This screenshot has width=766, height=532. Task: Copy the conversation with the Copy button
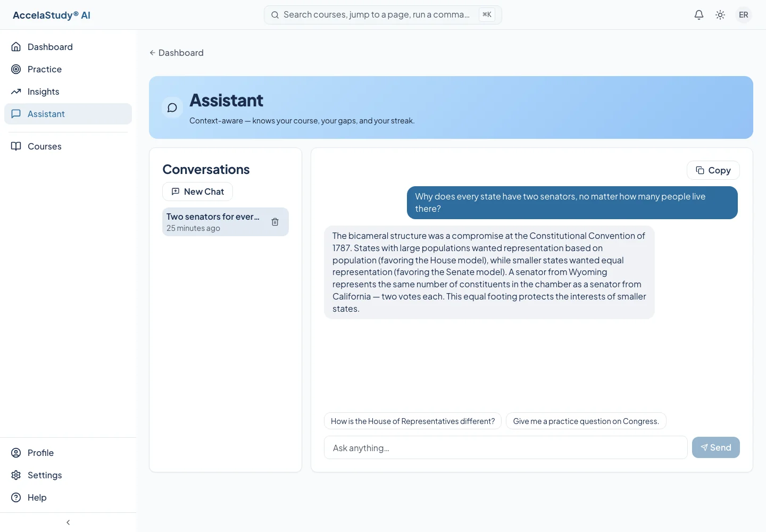713,170
